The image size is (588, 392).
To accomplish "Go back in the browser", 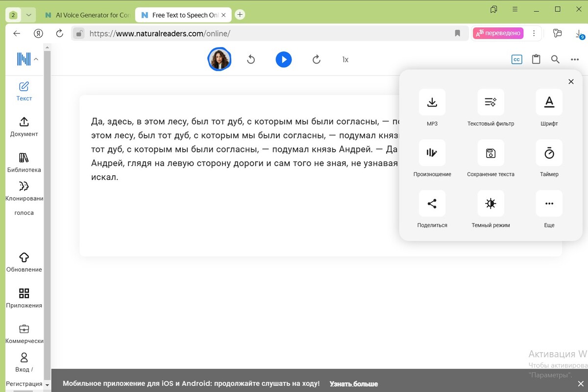I will (x=17, y=33).
